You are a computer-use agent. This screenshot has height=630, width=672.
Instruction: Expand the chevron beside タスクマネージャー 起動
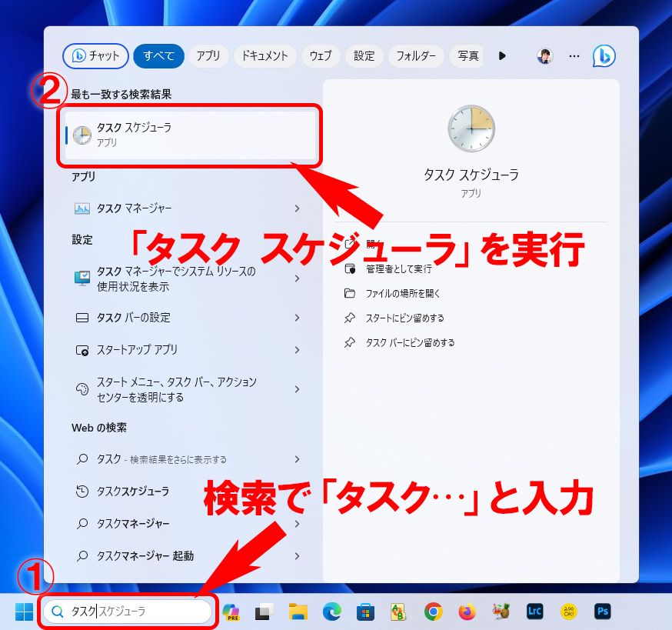pyautogui.click(x=297, y=556)
